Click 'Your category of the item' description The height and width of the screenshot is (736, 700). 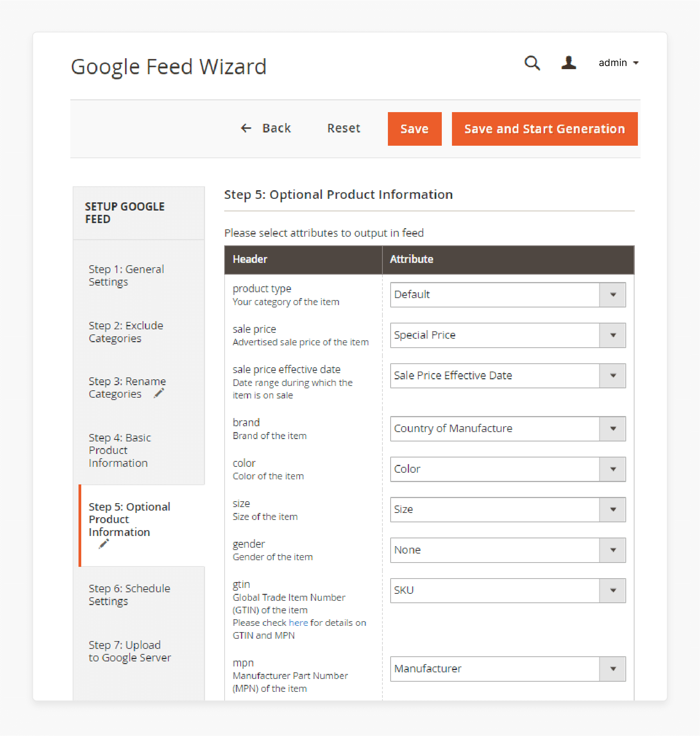286,302
